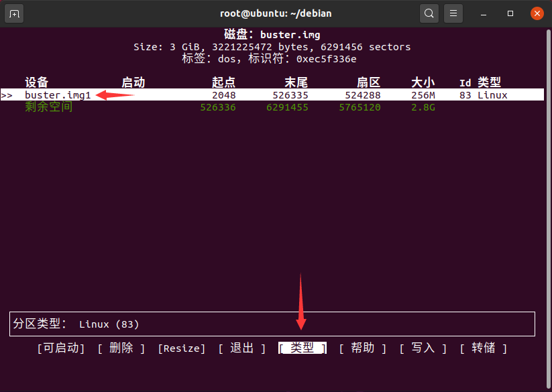Choose the 删除 delete menu option
Viewport: 552px width, 392px height.
[x=121, y=348]
